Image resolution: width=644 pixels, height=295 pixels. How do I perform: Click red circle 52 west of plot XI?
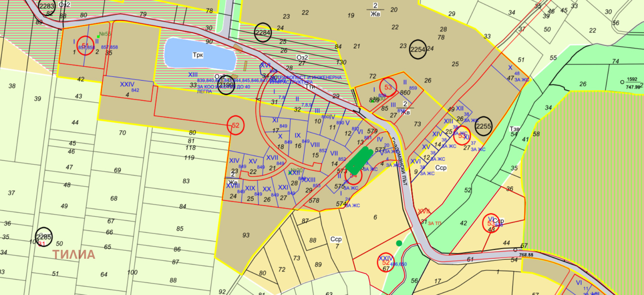tap(235, 125)
